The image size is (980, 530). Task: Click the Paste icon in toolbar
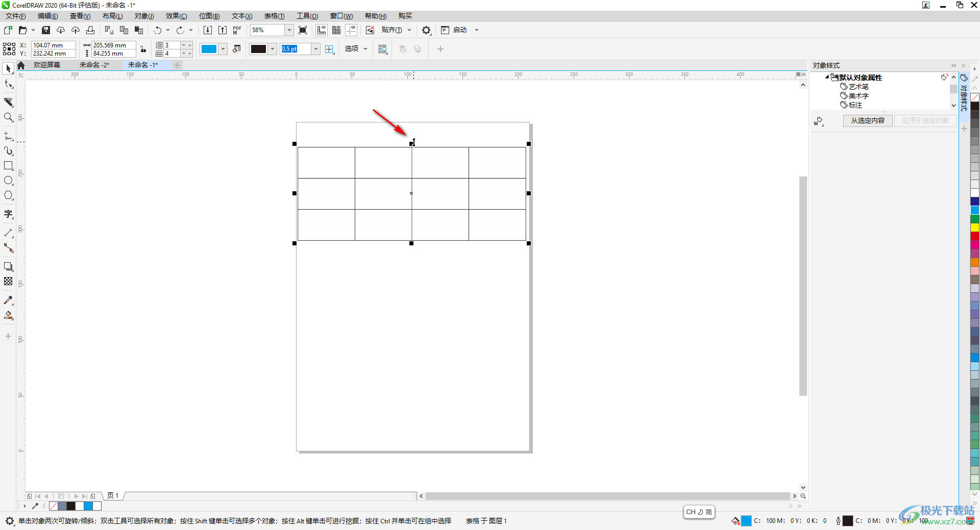[138, 30]
